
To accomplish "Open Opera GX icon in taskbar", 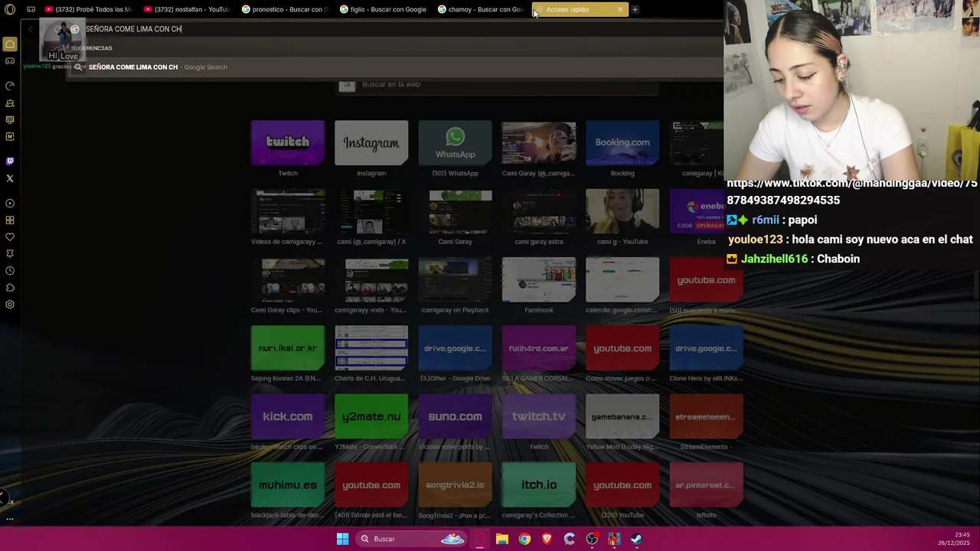I will (479, 539).
